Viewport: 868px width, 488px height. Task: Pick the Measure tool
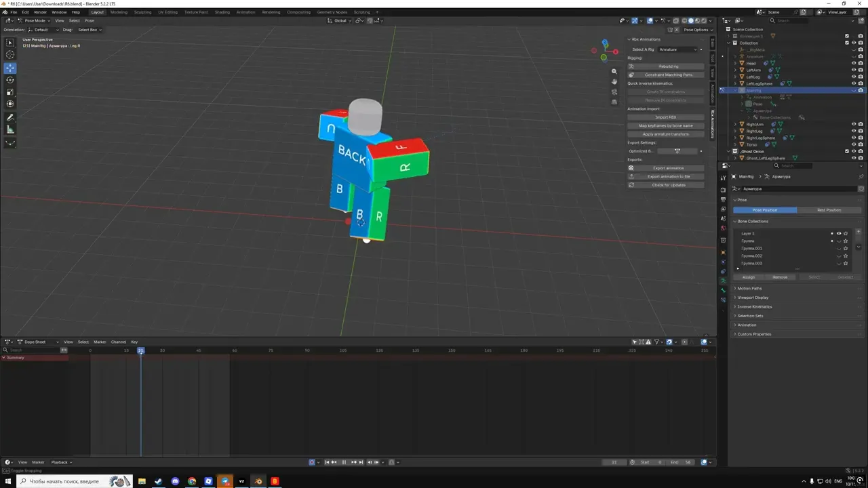(10, 130)
